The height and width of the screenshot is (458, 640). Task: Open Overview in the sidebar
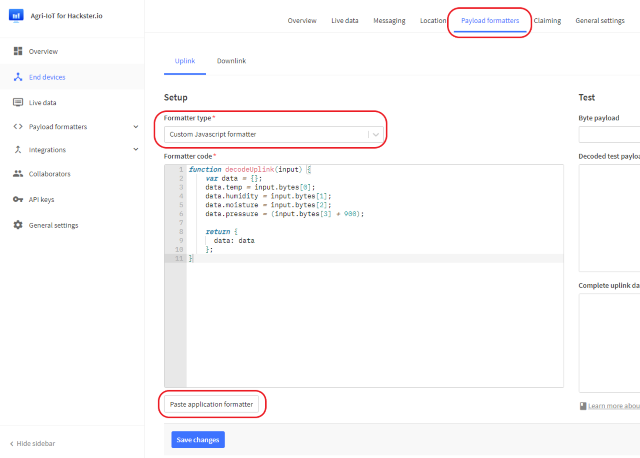[x=43, y=51]
